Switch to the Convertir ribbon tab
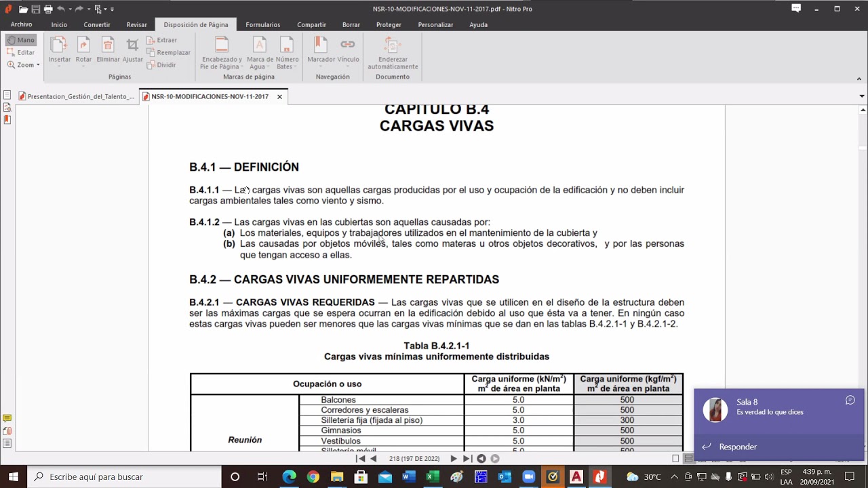 tap(97, 24)
